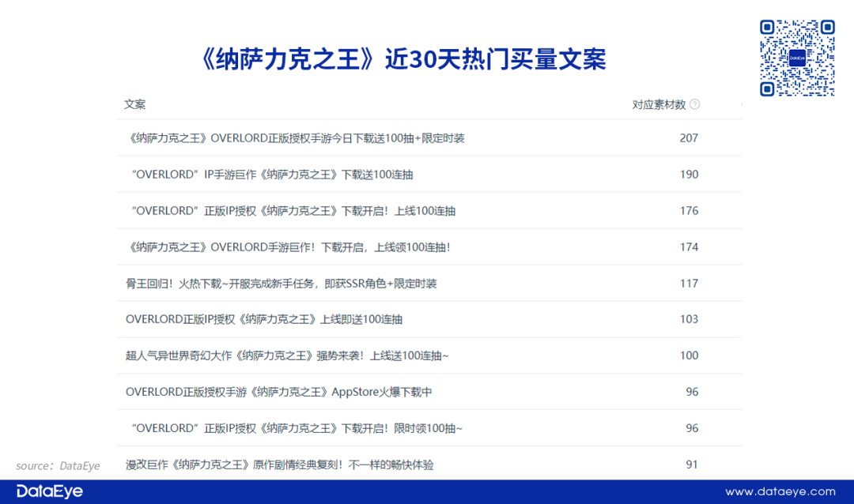The image size is (854, 504).
Task: Click the DataEye QR code
Action: pos(797,58)
